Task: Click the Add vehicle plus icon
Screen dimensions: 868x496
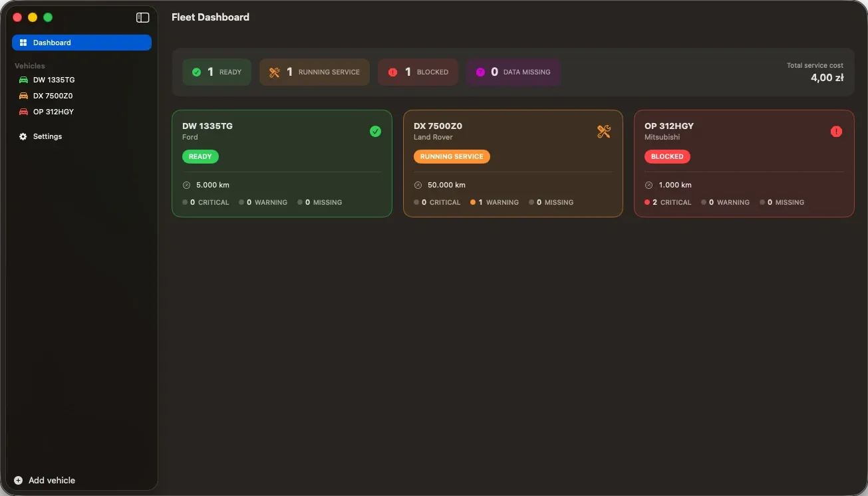Action: pos(18,480)
